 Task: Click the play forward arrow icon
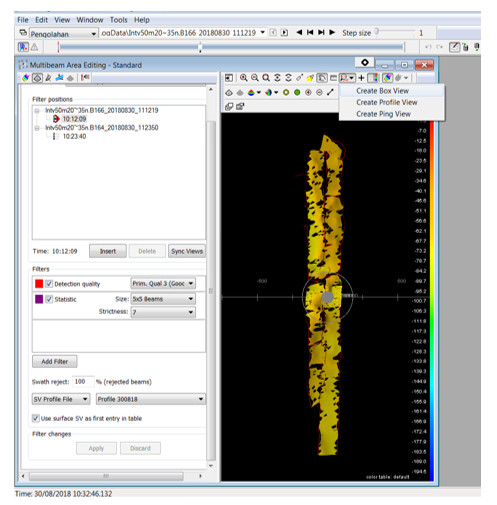[332, 32]
